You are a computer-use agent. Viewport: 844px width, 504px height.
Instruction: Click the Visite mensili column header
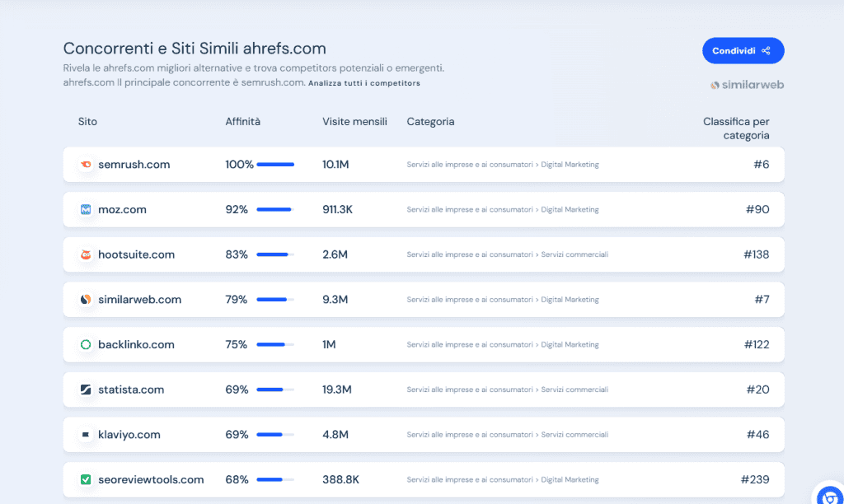pyautogui.click(x=354, y=122)
